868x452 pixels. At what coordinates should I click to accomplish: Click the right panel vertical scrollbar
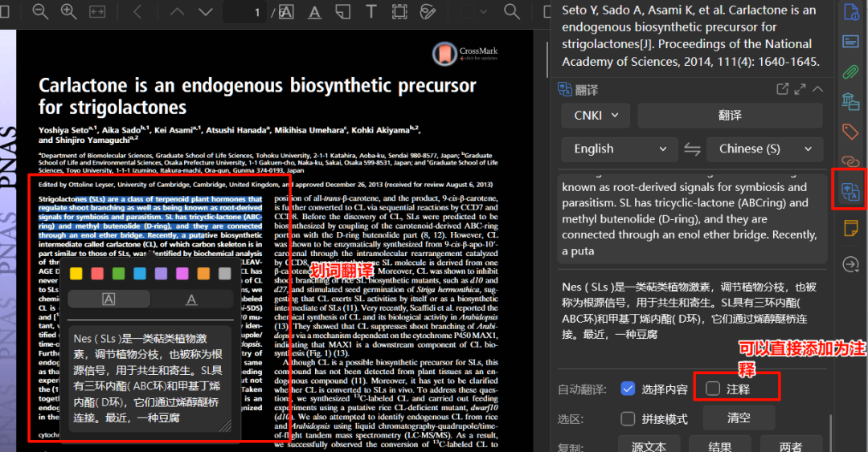(x=829, y=433)
